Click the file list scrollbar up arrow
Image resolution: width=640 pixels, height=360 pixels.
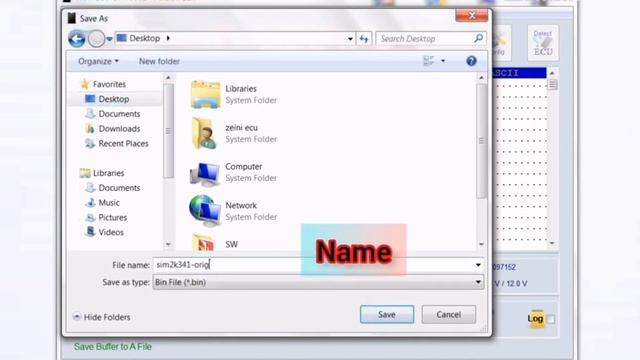(x=482, y=78)
